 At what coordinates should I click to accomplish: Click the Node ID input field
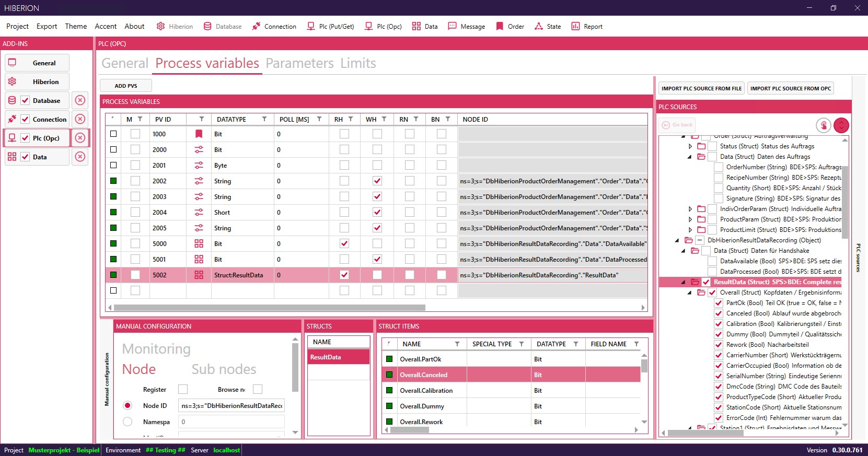pos(232,405)
